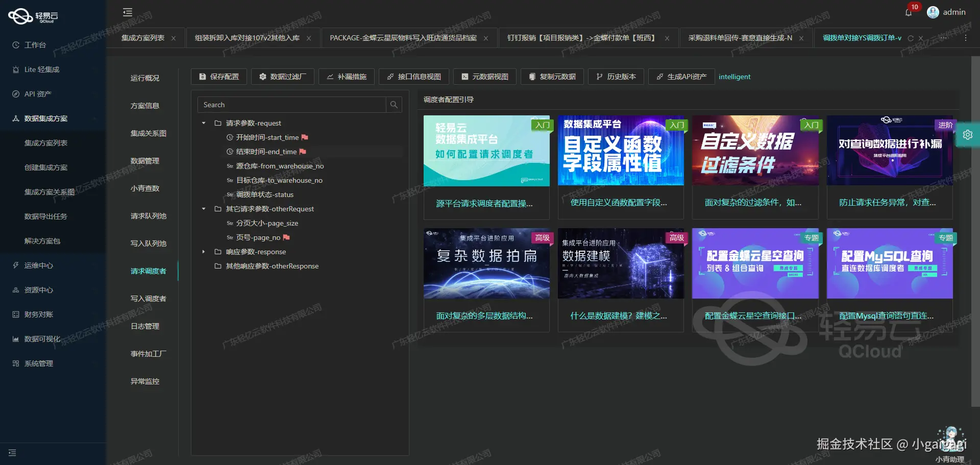Open 历史版本 from the toolbar
The image size is (980, 465).
[616, 77]
